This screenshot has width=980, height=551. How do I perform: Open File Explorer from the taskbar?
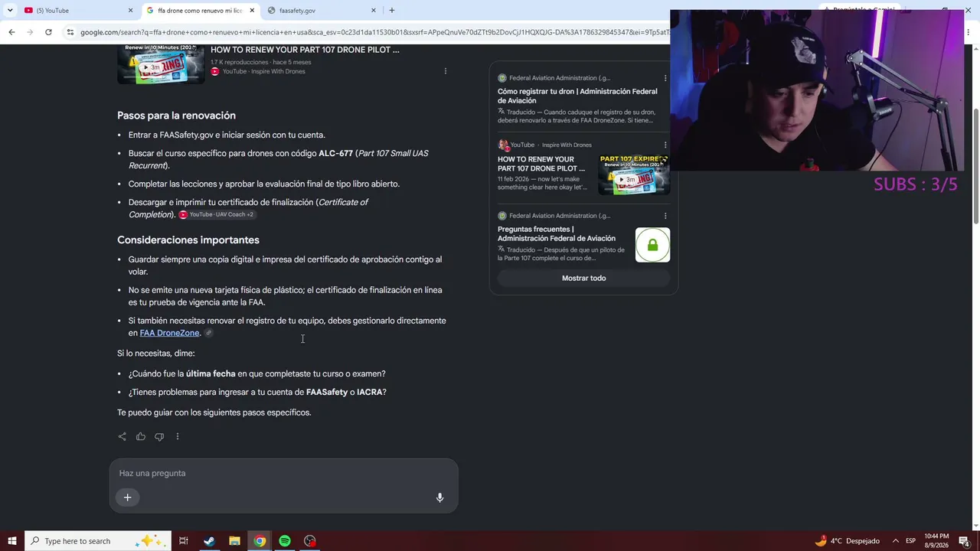point(234,541)
